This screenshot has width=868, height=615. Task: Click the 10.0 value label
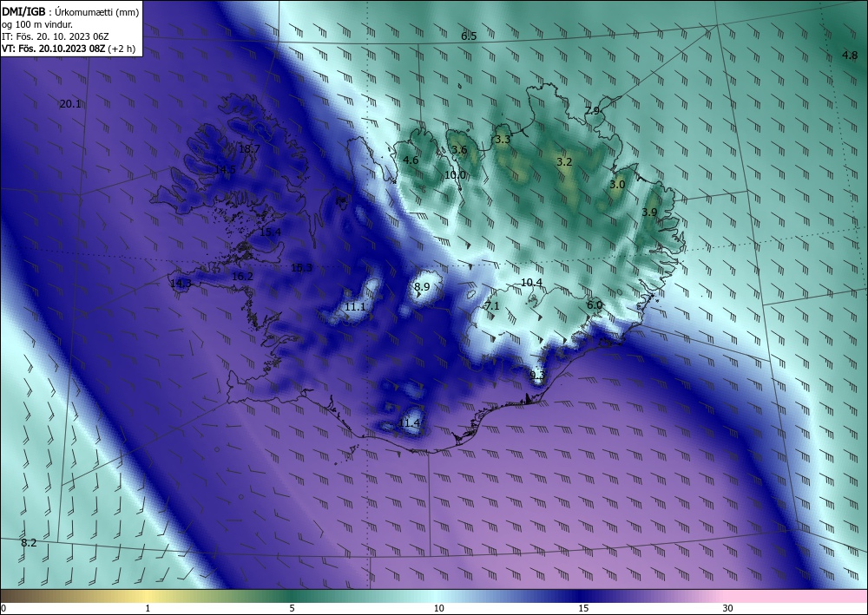(x=455, y=175)
